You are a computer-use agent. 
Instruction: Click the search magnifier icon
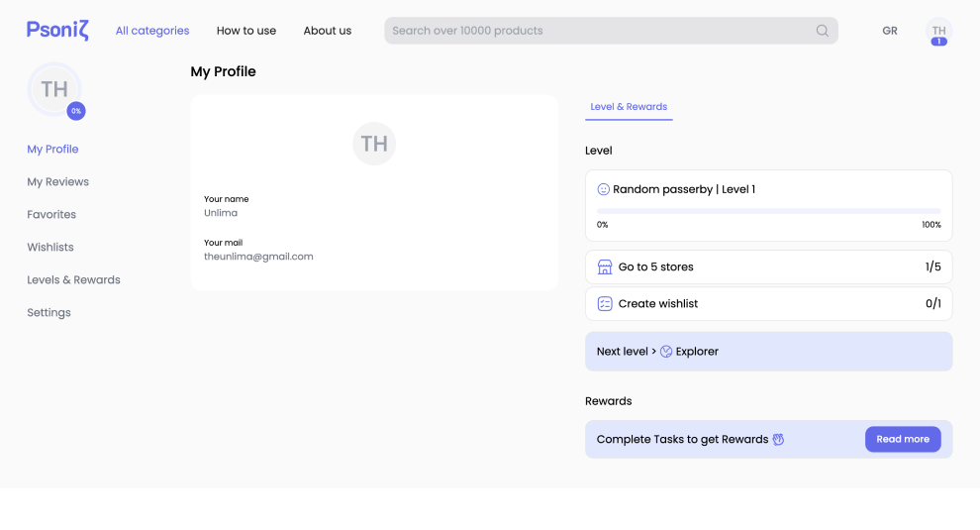coord(822,31)
